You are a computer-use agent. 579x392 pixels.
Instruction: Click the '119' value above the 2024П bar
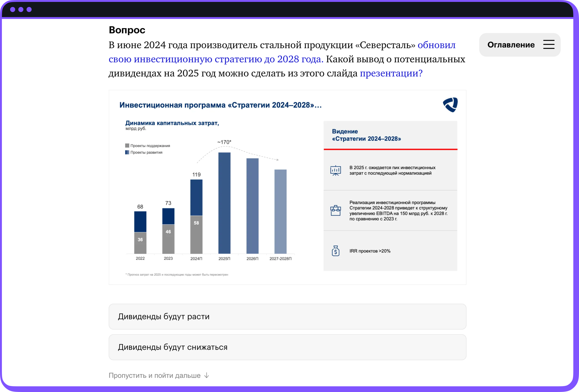click(x=196, y=175)
